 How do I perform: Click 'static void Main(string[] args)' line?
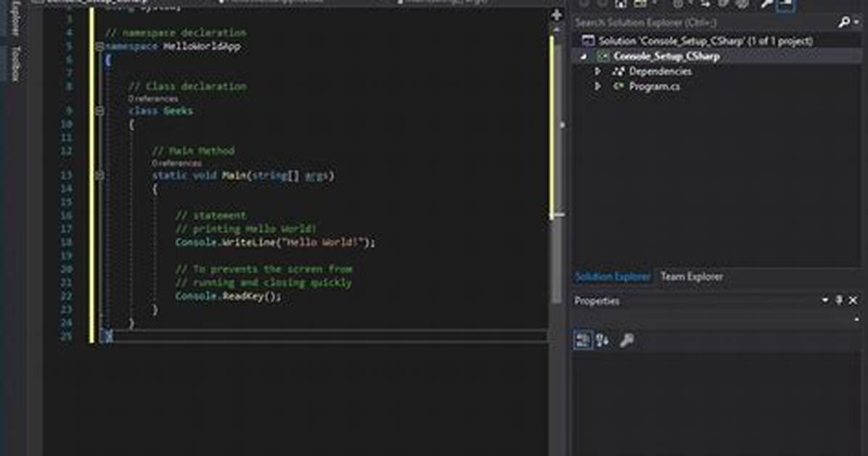pyautogui.click(x=244, y=176)
